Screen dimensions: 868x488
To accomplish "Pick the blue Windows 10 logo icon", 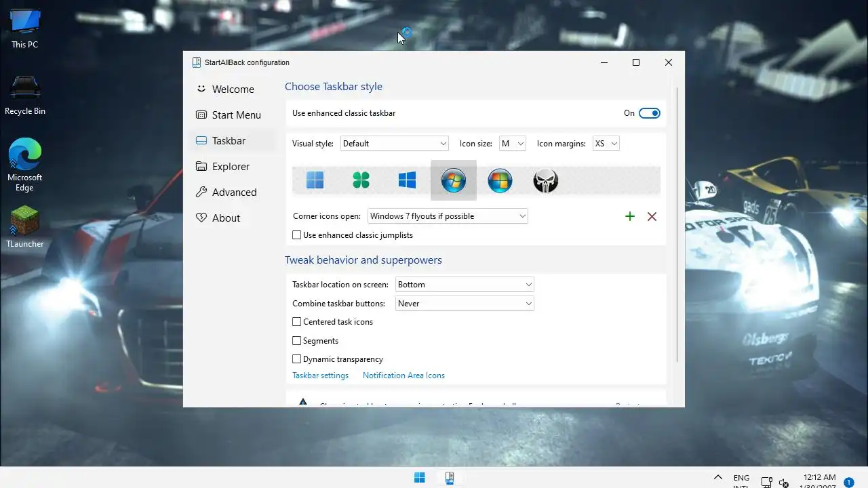I will click(407, 180).
